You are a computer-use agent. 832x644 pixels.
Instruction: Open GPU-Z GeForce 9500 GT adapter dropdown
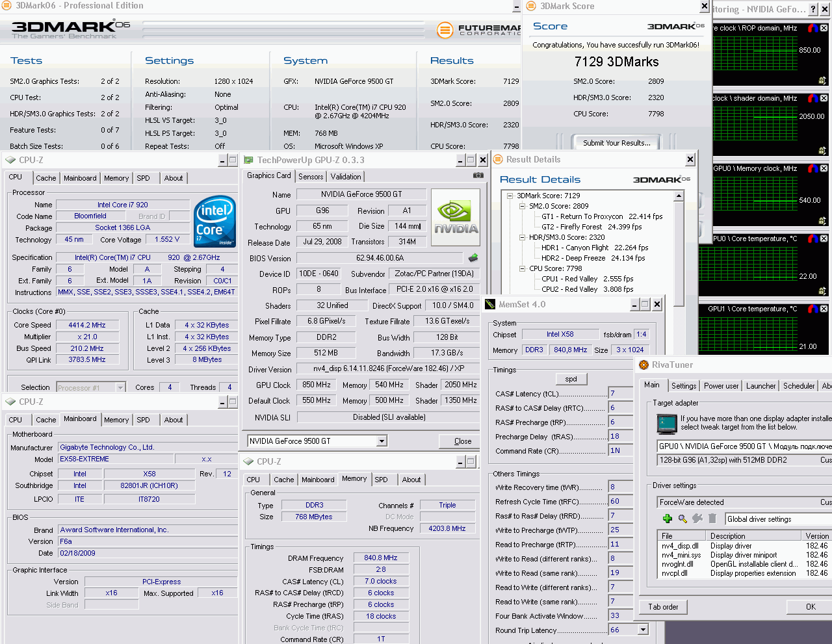[x=382, y=441]
